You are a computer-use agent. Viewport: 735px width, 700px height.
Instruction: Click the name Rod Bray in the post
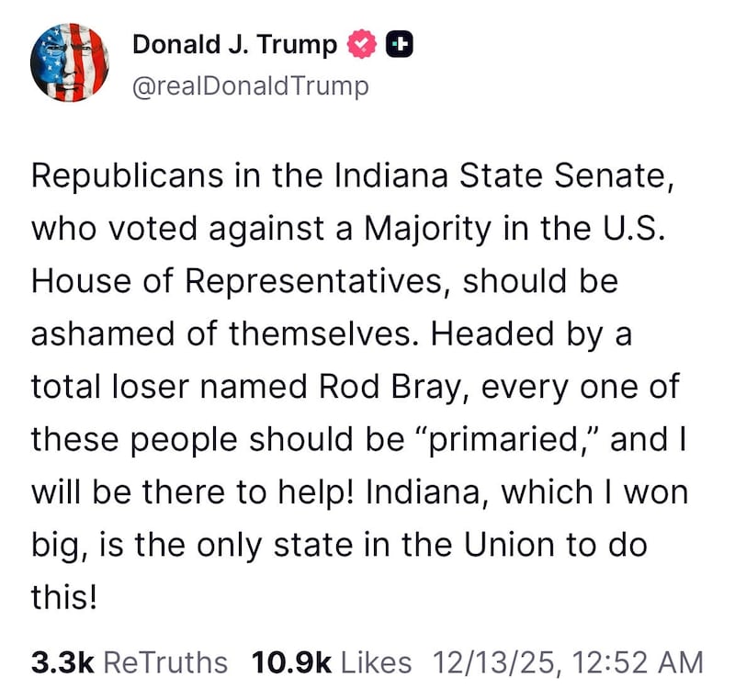click(382, 387)
